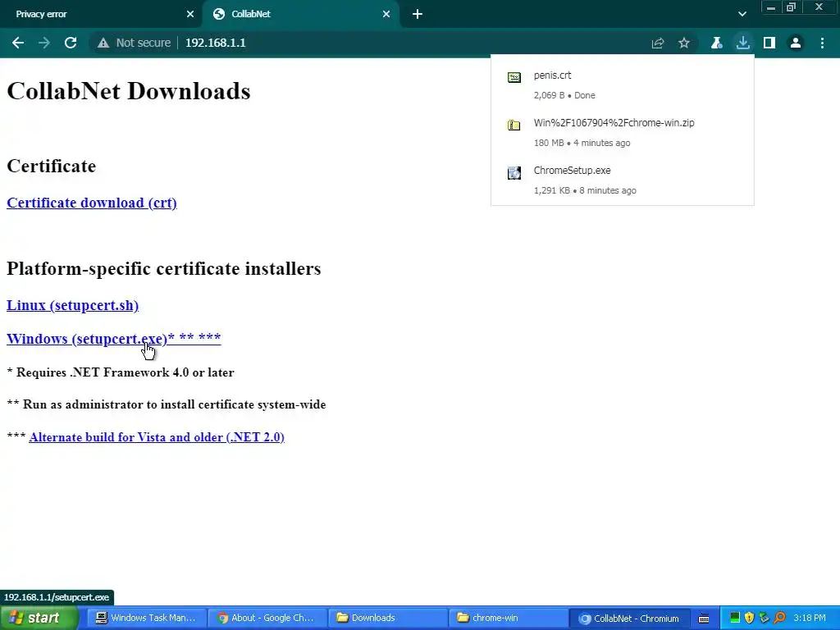Click the keyboard icon in taskbar
Viewport: 840px width, 630px height.
704,619
